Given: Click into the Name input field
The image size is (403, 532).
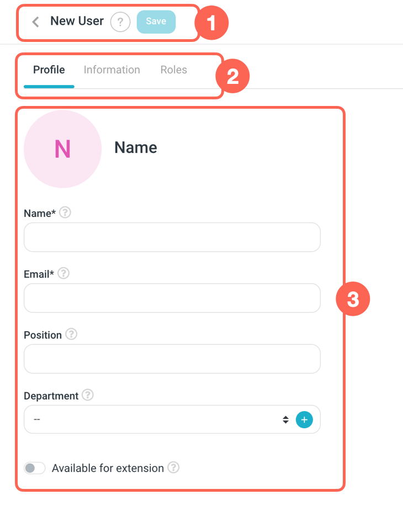Looking at the screenshot, I should click(x=172, y=237).
